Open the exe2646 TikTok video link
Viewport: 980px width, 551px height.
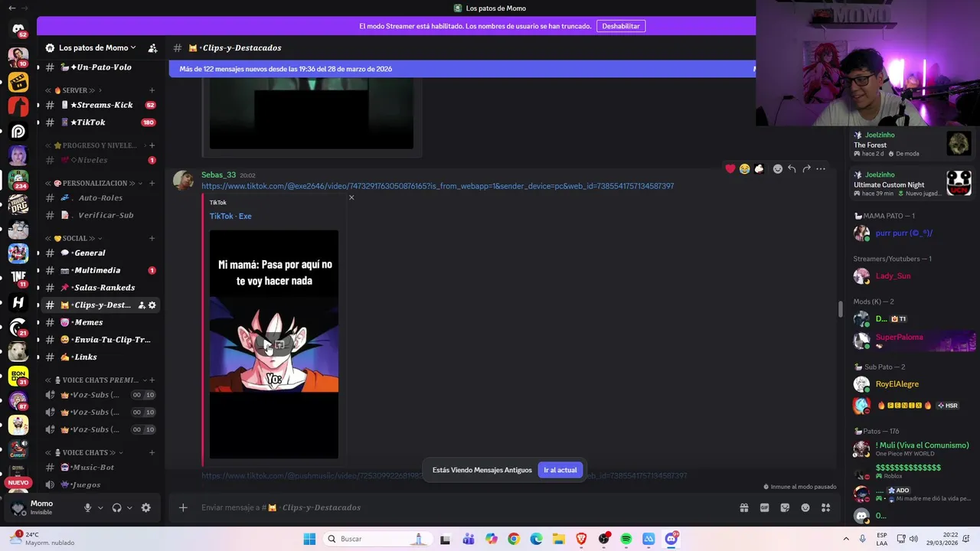tap(437, 186)
